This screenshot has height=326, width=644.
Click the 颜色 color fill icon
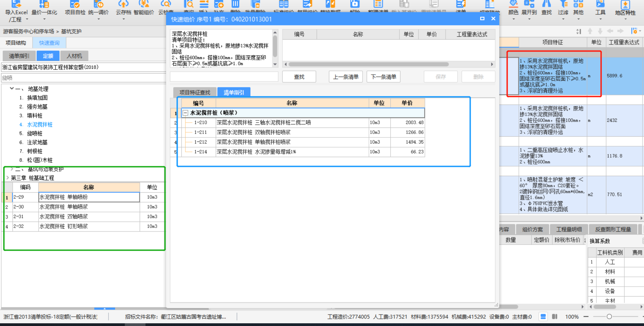[x=513, y=4]
